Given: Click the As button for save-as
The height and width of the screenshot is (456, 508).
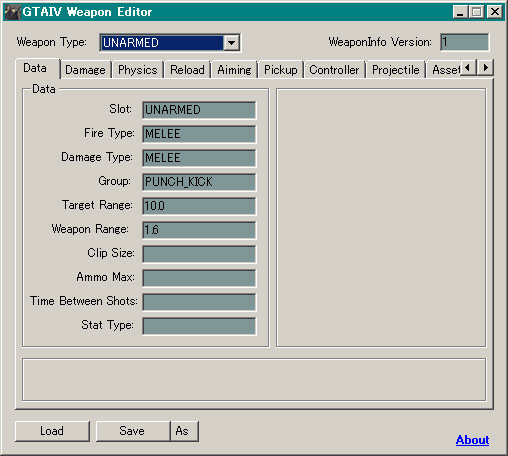Looking at the screenshot, I should [x=185, y=431].
